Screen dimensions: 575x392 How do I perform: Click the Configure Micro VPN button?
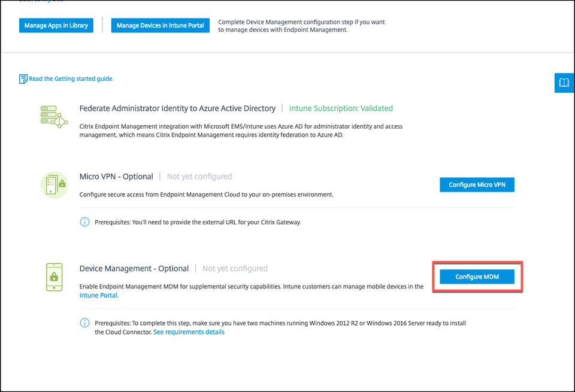click(477, 184)
